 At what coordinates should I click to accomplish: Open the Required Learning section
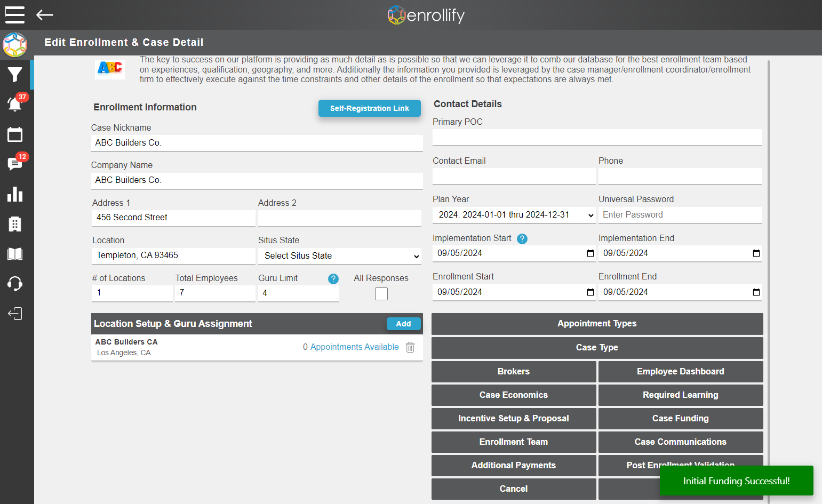[x=681, y=395]
